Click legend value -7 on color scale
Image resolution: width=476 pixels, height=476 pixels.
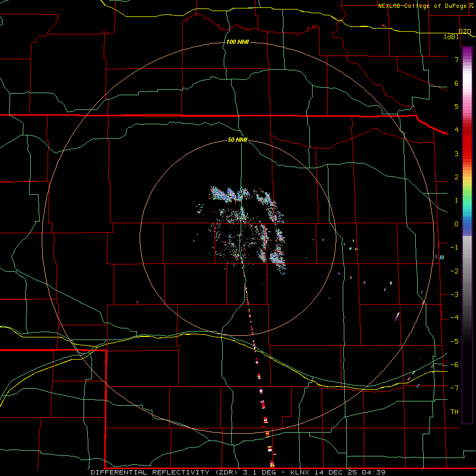[x=454, y=388]
